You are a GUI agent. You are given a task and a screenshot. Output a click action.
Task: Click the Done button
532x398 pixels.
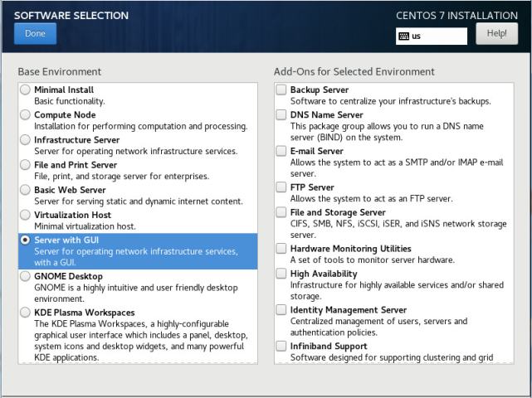pyautogui.click(x=36, y=33)
